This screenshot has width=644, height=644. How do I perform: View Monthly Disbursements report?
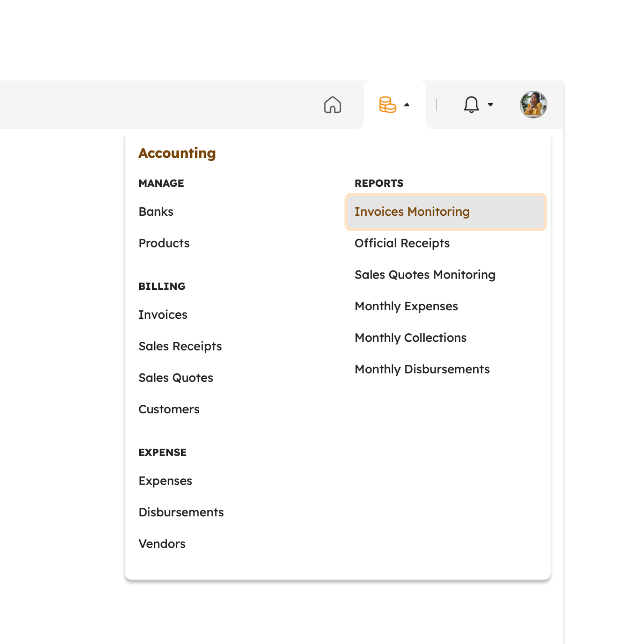coord(422,369)
